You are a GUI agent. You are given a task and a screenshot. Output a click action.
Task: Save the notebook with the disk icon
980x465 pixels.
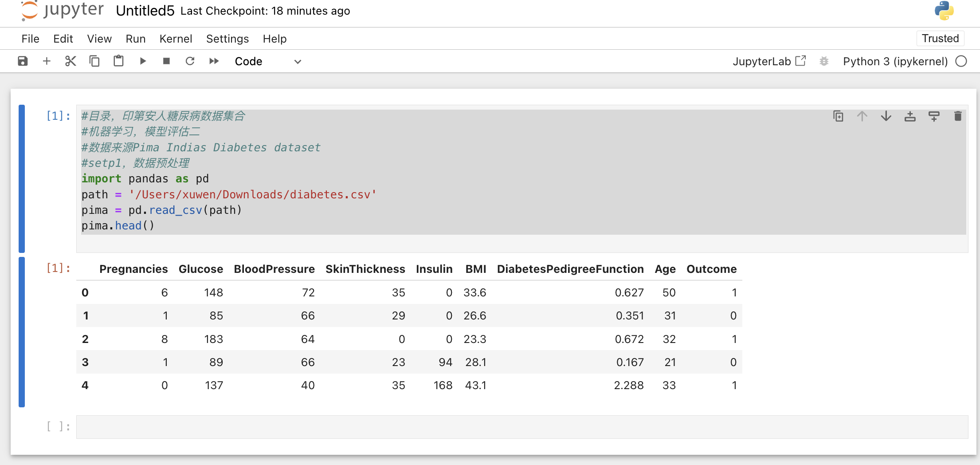tap(23, 61)
